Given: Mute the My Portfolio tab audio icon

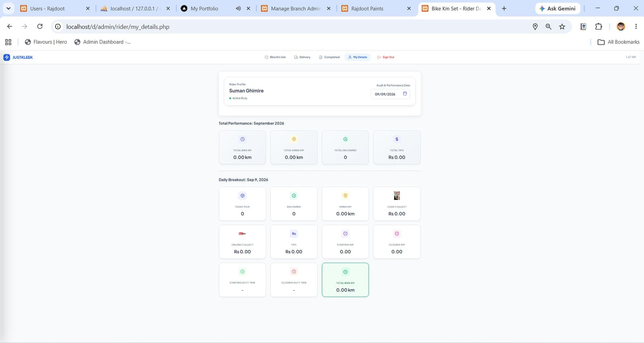Looking at the screenshot, I should pos(238,8).
